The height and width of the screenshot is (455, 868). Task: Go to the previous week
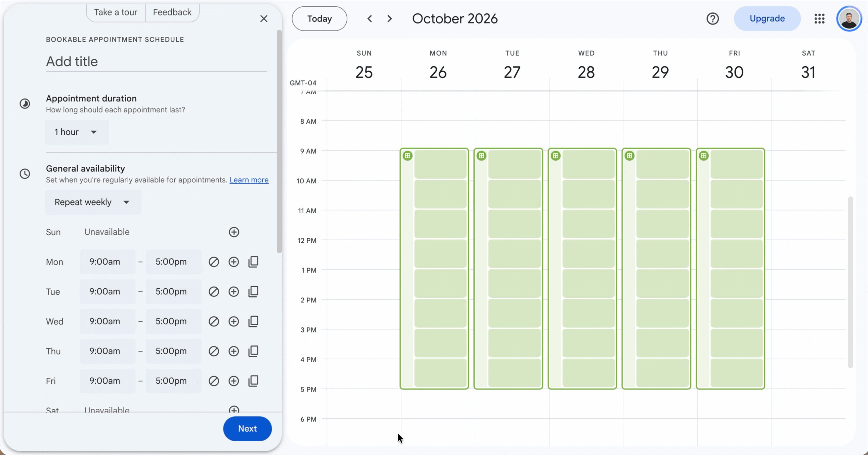[x=370, y=19]
